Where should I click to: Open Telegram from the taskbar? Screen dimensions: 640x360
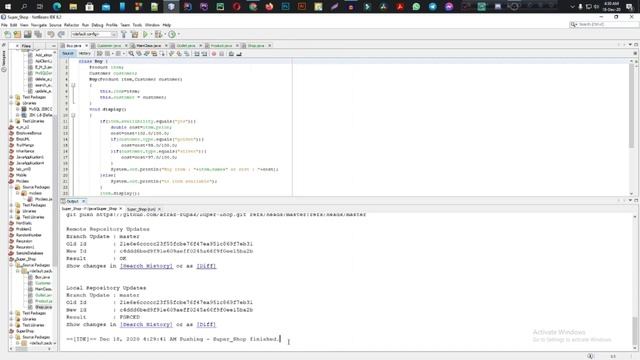[433, 7]
